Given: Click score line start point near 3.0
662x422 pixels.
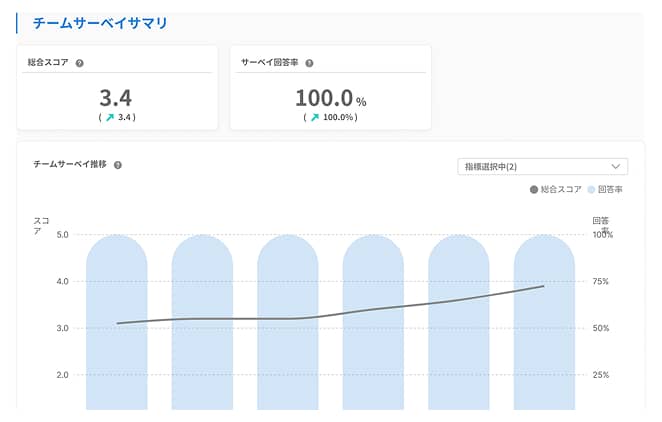Looking at the screenshot, I should (x=117, y=323).
